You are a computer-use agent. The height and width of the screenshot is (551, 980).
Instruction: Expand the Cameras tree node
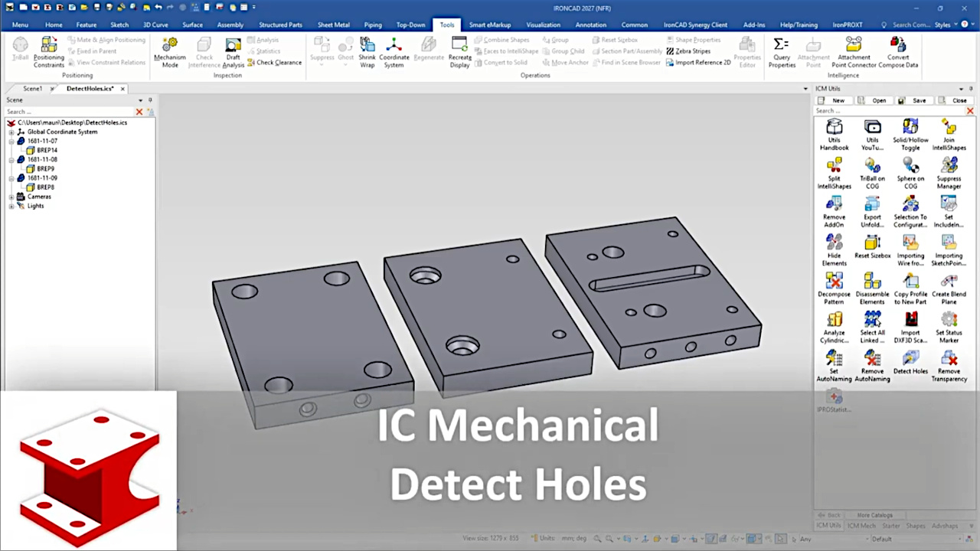pyautogui.click(x=11, y=197)
